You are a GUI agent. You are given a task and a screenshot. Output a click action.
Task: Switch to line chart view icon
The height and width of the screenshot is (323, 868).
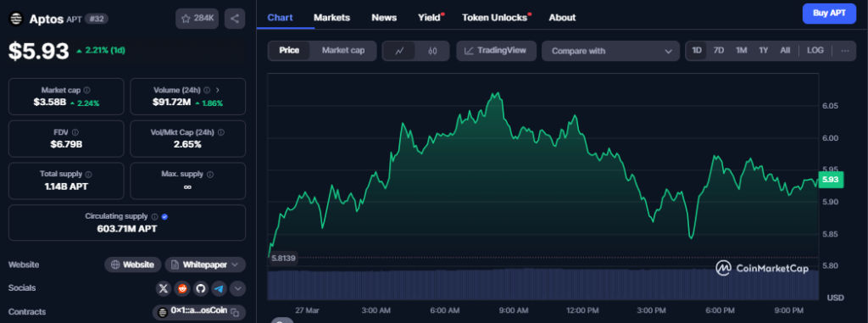400,51
